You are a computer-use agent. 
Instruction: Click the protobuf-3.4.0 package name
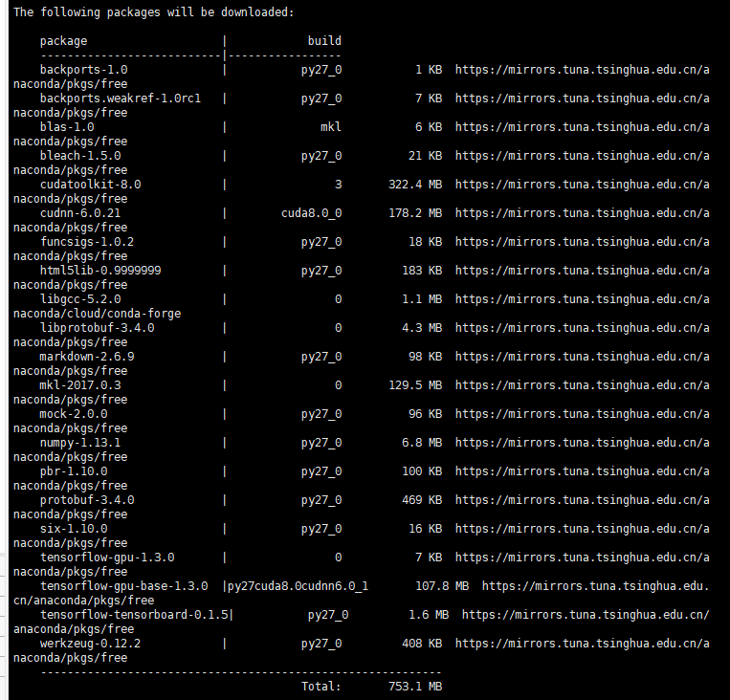pos(87,500)
